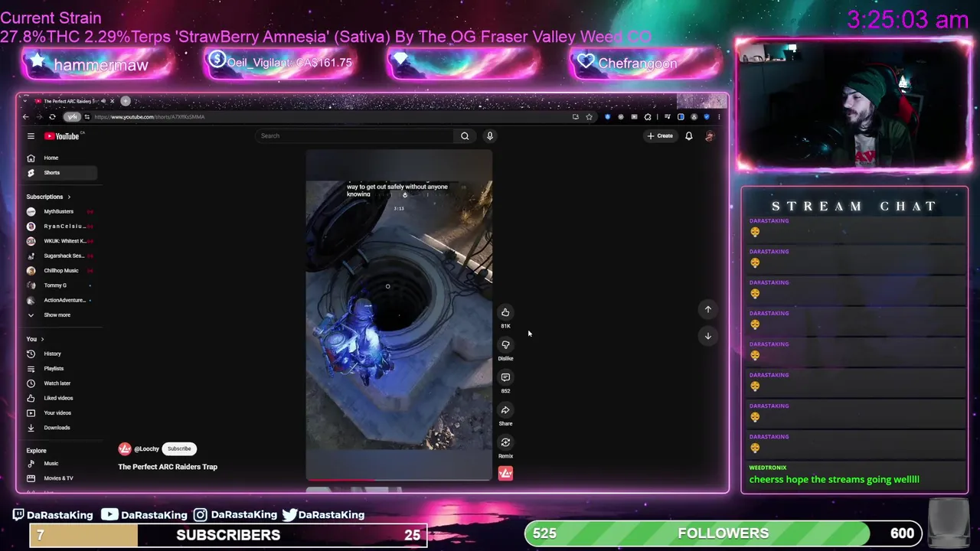Open History in sidebar
Screen dimensions: 980x551
coord(60,354)
